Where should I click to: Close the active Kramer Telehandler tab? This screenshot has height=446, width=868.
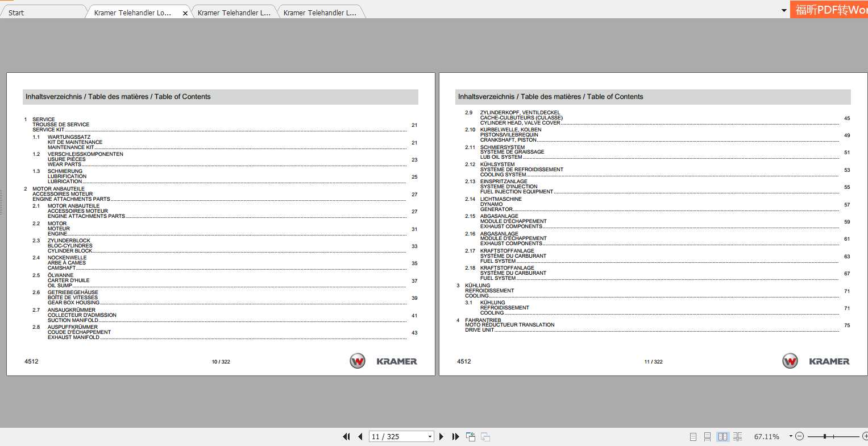[x=185, y=13]
